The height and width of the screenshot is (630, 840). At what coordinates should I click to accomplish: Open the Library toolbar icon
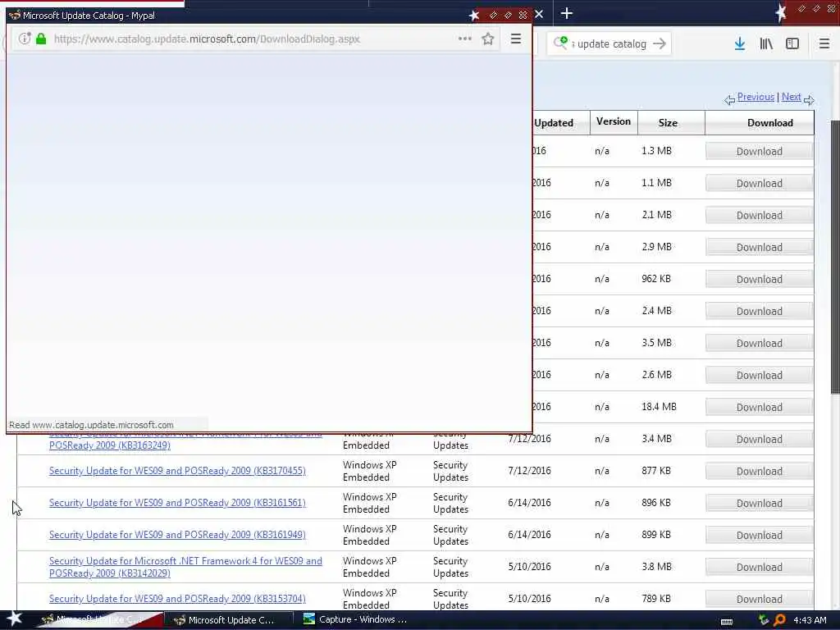766,43
